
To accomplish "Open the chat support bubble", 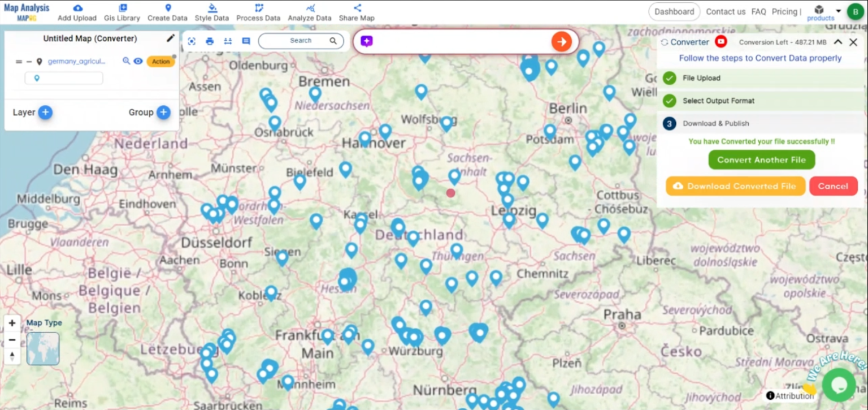I will click(x=839, y=385).
